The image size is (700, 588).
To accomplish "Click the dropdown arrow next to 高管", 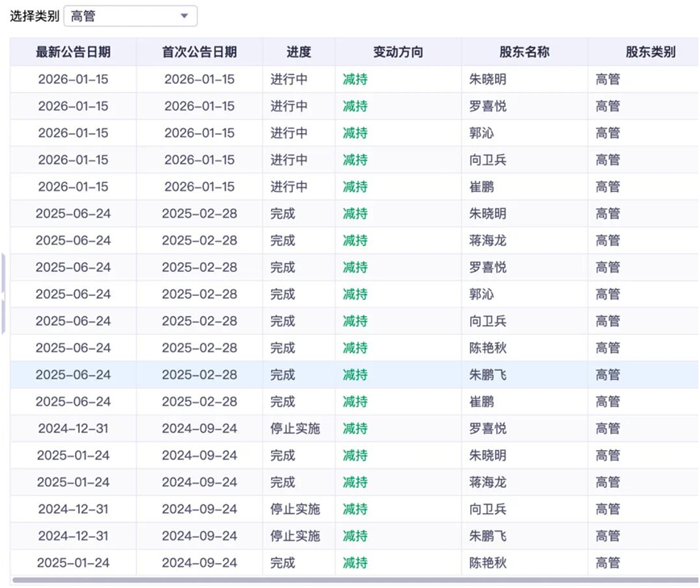I will click(x=184, y=15).
